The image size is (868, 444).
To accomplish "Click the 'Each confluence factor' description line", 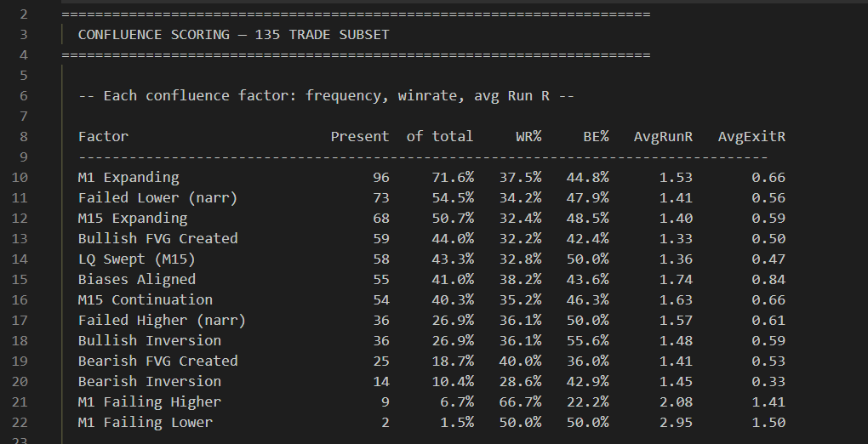I will click(x=326, y=96).
